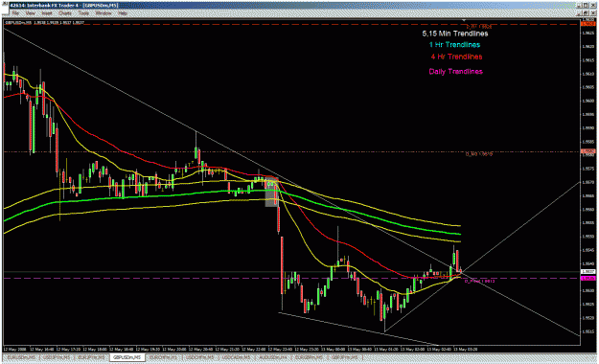Select the 'Daily Trendlines' label
The height and width of the screenshot is (364, 599).
(456, 72)
